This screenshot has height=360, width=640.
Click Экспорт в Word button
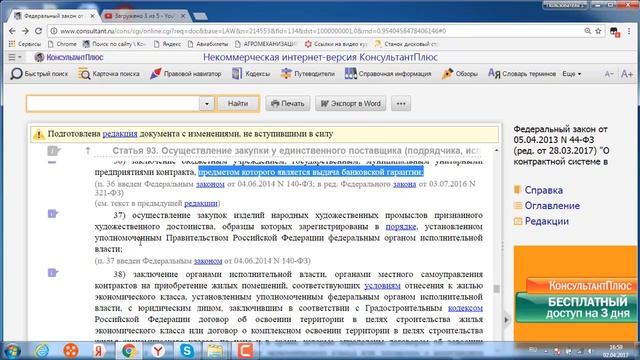[351, 104]
